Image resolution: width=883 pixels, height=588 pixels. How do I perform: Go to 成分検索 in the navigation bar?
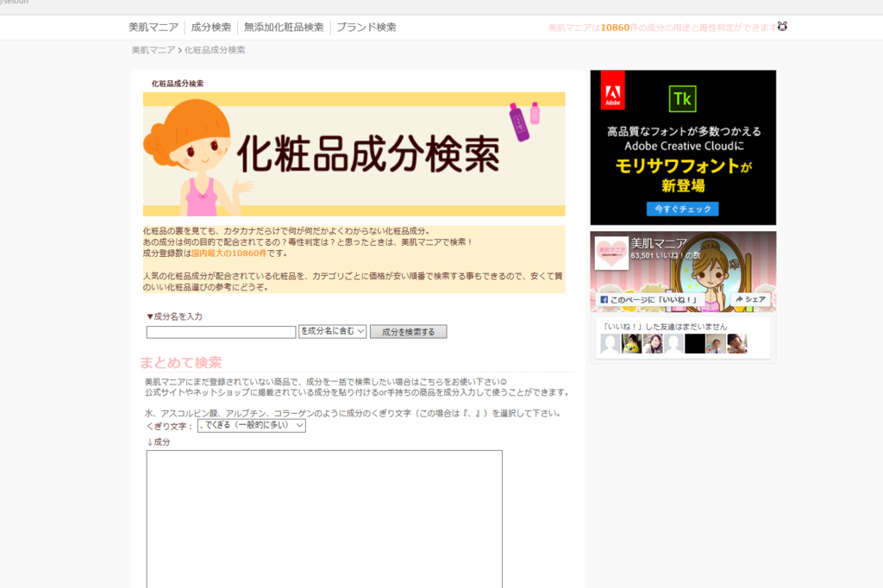point(211,28)
